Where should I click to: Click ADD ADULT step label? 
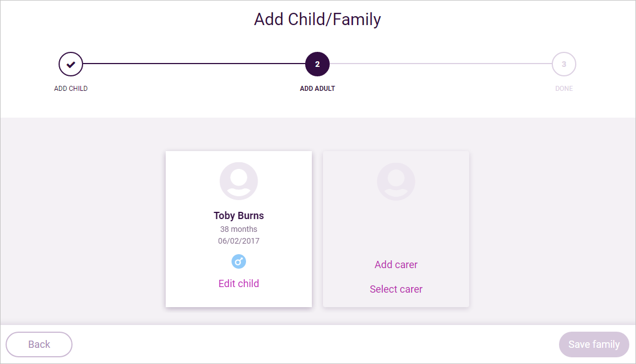pyautogui.click(x=317, y=89)
